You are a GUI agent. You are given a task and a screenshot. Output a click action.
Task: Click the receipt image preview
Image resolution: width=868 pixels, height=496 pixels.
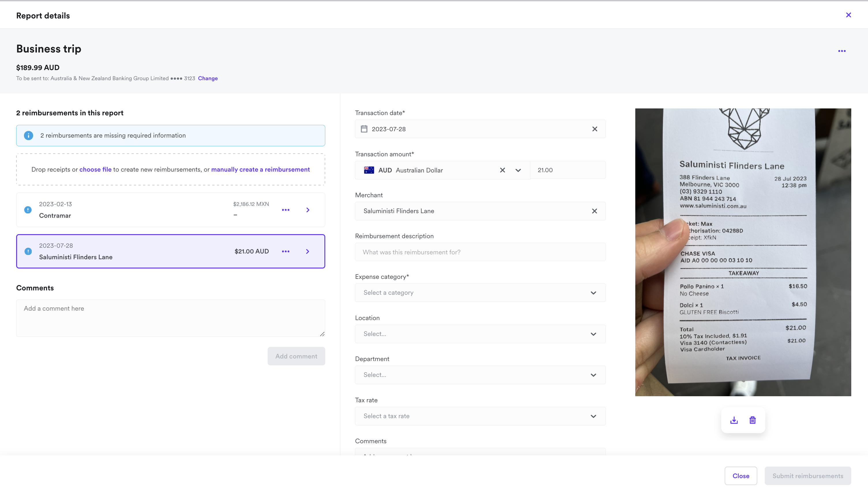[743, 252]
